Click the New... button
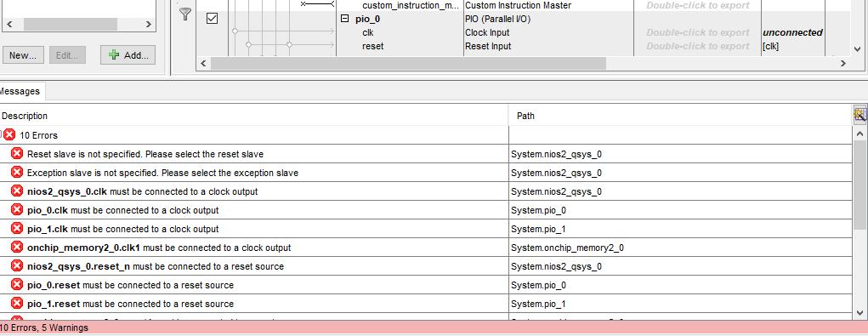The height and width of the screenshot is (336, 868). [x=23, y=55]
